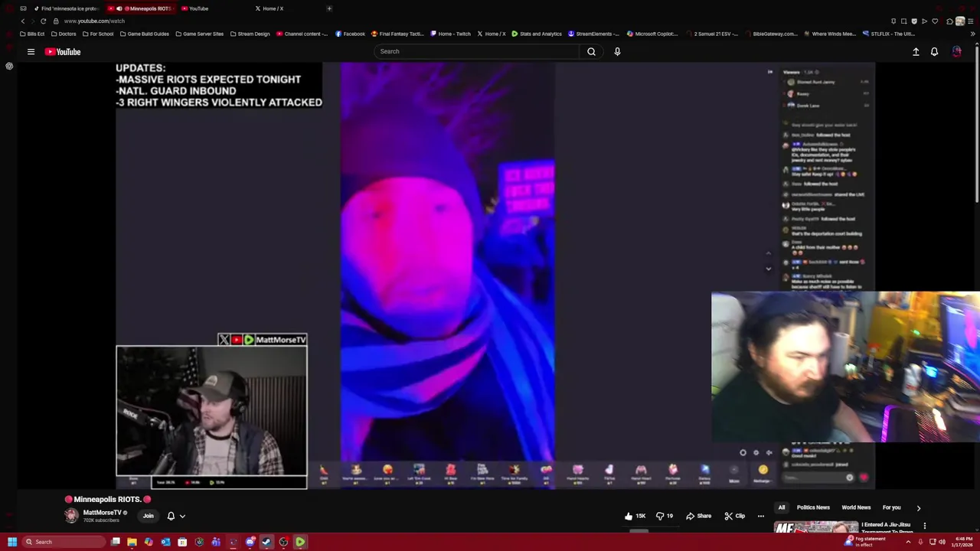Viewport: 980px width, 551px height.
Task: Go back using browser back arrow
Action: (x=23, y=21)
